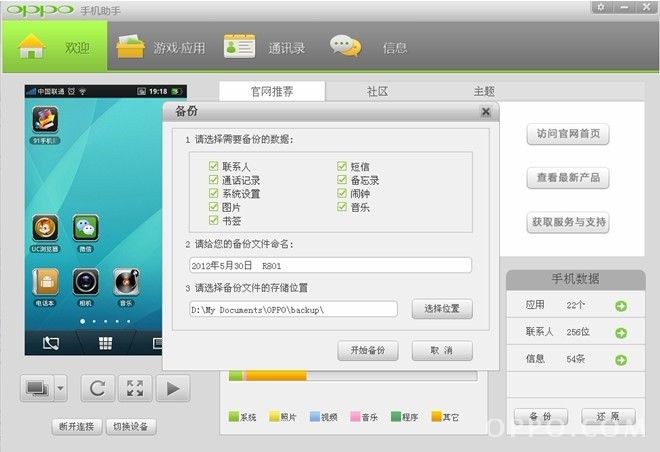Viewport: 660px width, 452px height.
Task: Uncheck the 系统设置 checkbox
Action: (213, 193)
